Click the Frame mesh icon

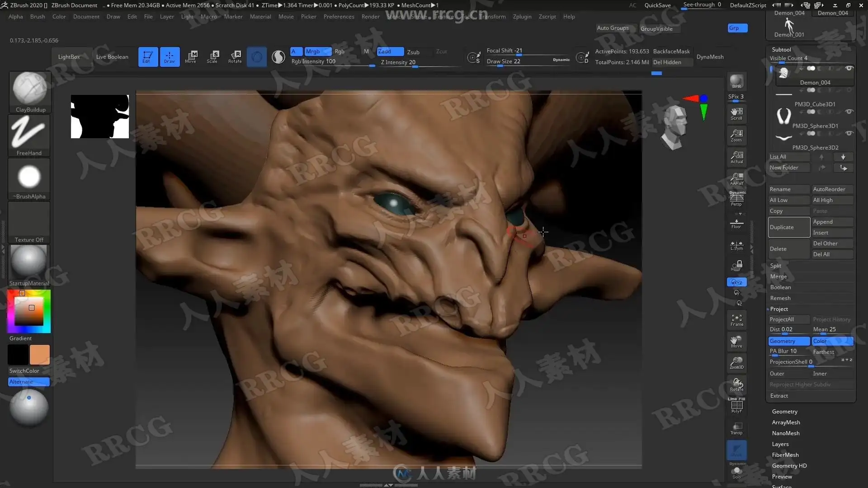coord(736,320)
